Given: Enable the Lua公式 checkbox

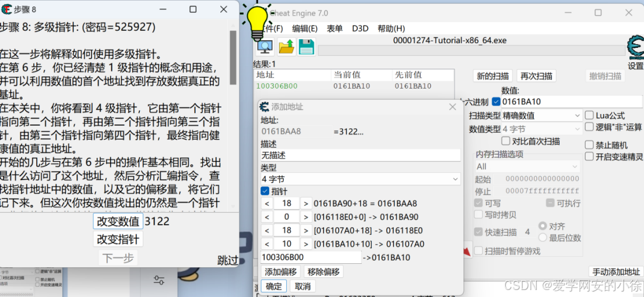Looking at the screenshot, I should tap(589, 115).
